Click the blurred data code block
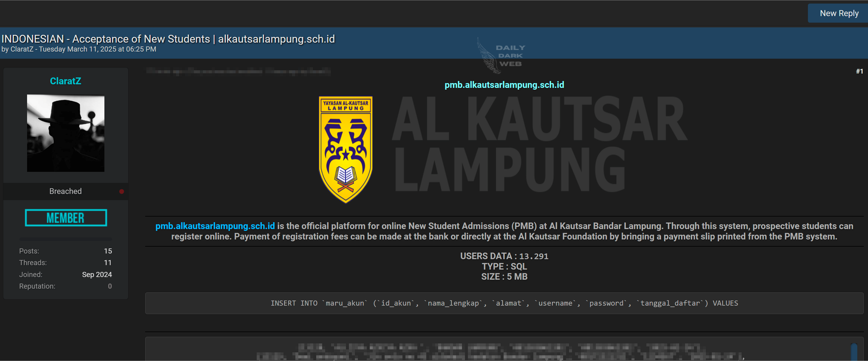The image size is (868, 361). 504,349
